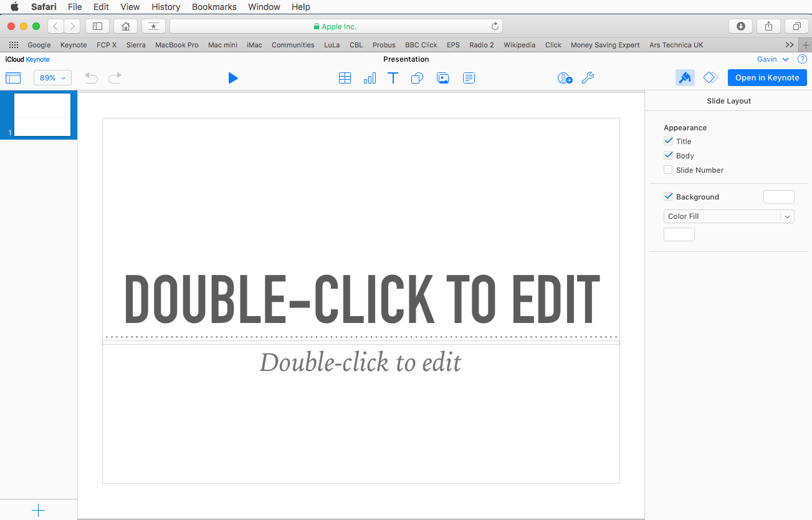
Task: Enable the Slide Number checkbox
Action: tap(669, 170)
